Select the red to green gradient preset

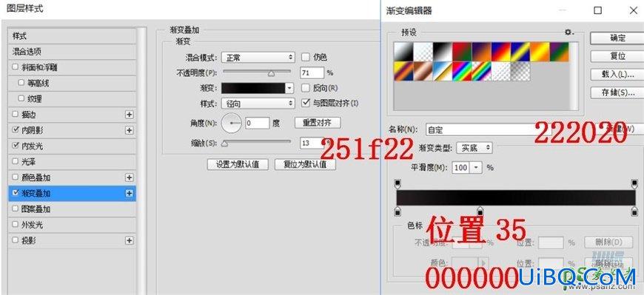(462, 52)
